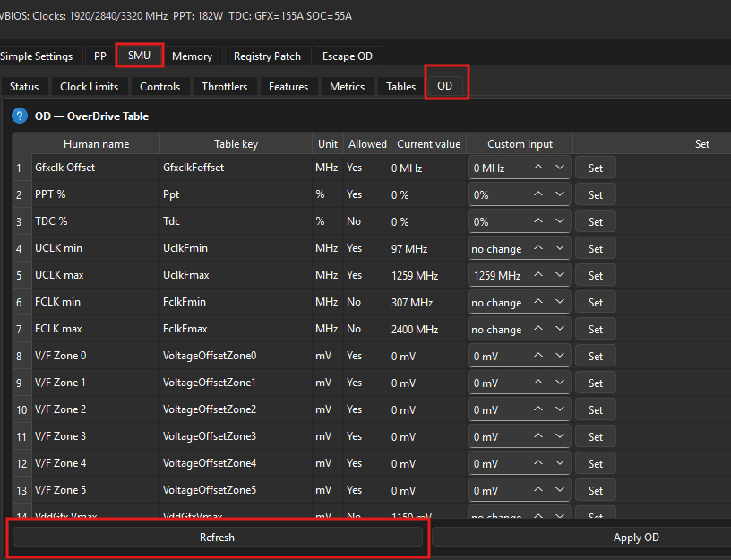Decrease UCLK max custom input with down arrow
The height and width of the screenshot is (560, 731).
click(560, 275)
